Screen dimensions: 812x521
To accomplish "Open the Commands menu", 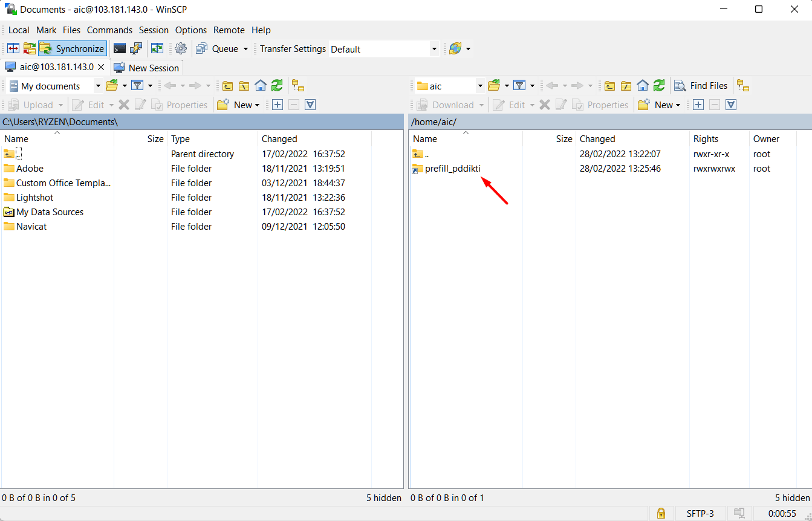I will coord(109,30).
